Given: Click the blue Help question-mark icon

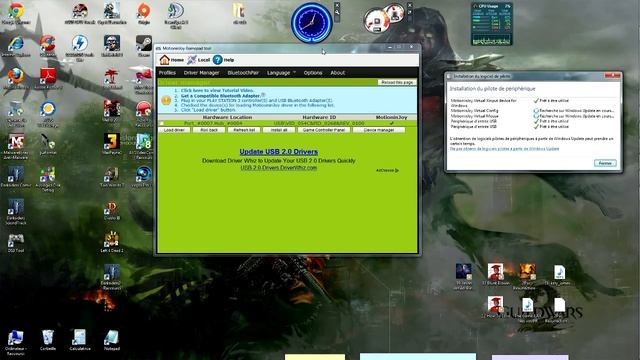Looking at the screenshot, I should (218, 60).
